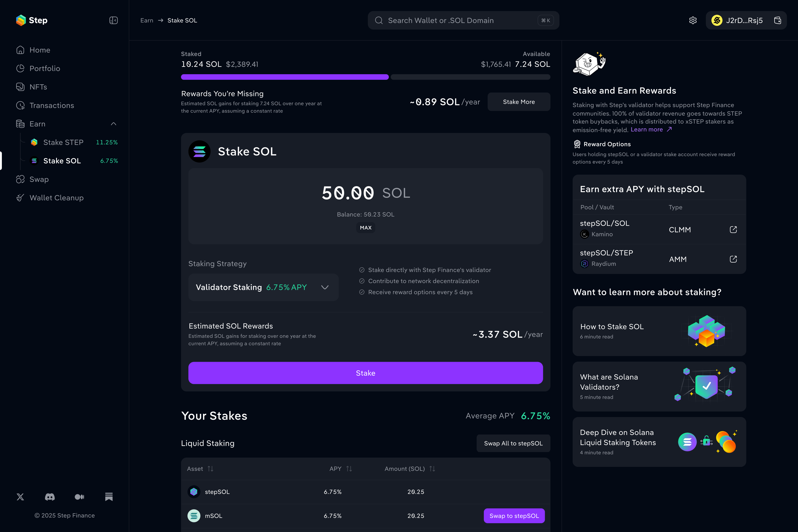Open Step's X (Twitter) link
The image size is (798, 532).
20,497
